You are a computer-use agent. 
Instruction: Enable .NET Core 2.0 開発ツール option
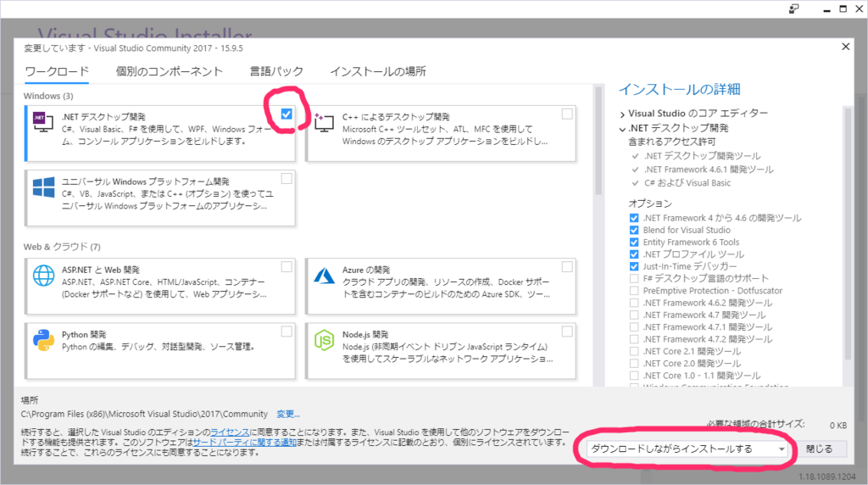click(x=634, y=364)
